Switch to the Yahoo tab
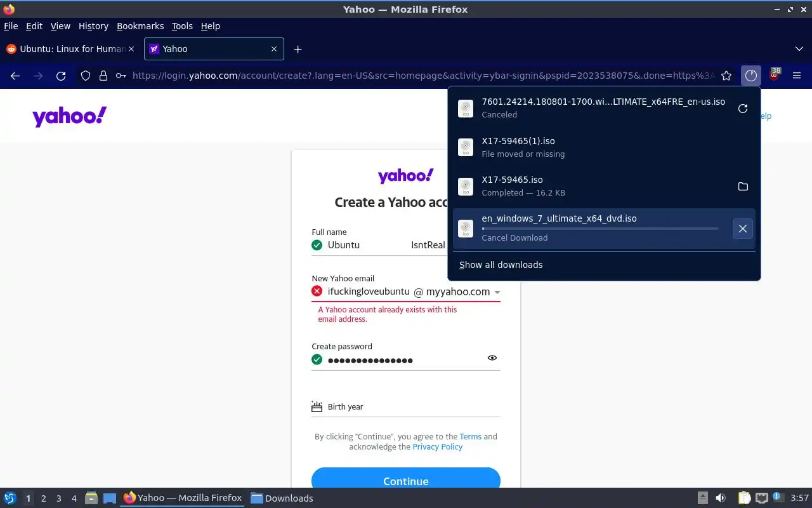 coord(214,49)
